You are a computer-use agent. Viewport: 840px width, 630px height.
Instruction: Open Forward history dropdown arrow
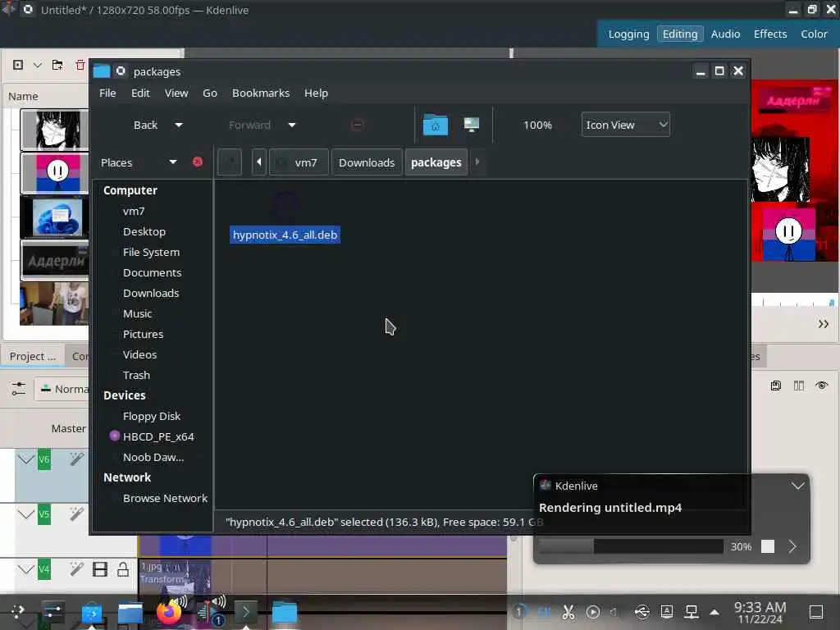click(292, 125)
